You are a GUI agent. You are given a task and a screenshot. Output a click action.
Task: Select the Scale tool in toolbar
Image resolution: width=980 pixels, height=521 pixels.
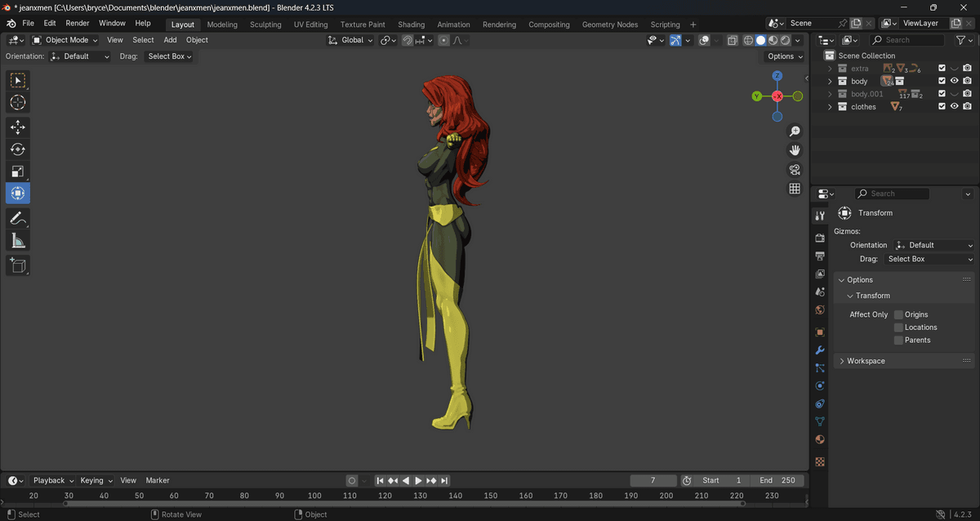tap(17, 171)
